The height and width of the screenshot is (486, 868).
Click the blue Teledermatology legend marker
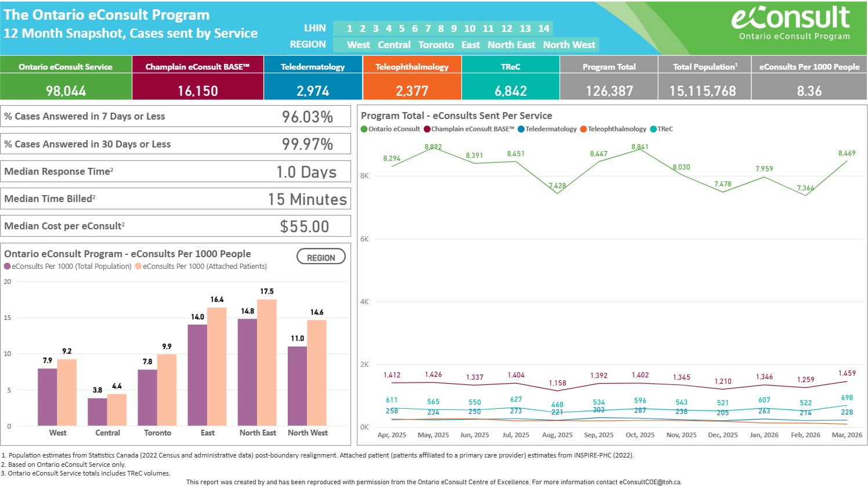[521, 129]
